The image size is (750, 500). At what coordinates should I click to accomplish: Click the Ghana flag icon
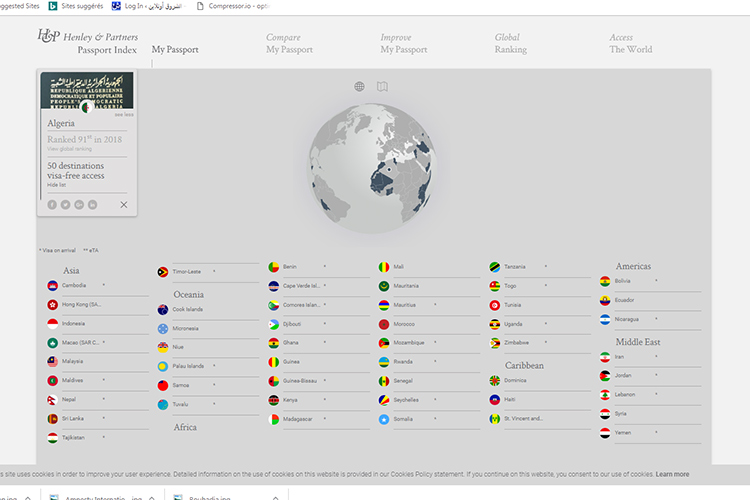pos(274,343)
